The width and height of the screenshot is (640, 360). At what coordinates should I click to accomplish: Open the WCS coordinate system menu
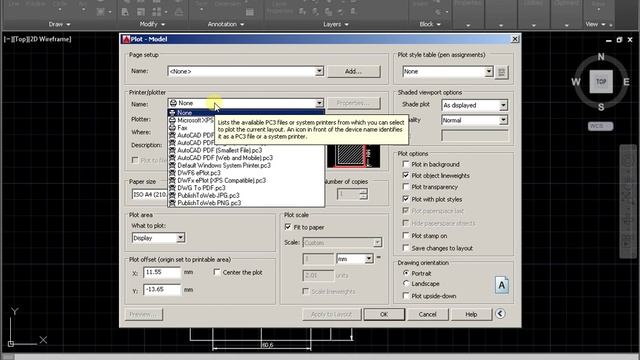pos(600,126)
